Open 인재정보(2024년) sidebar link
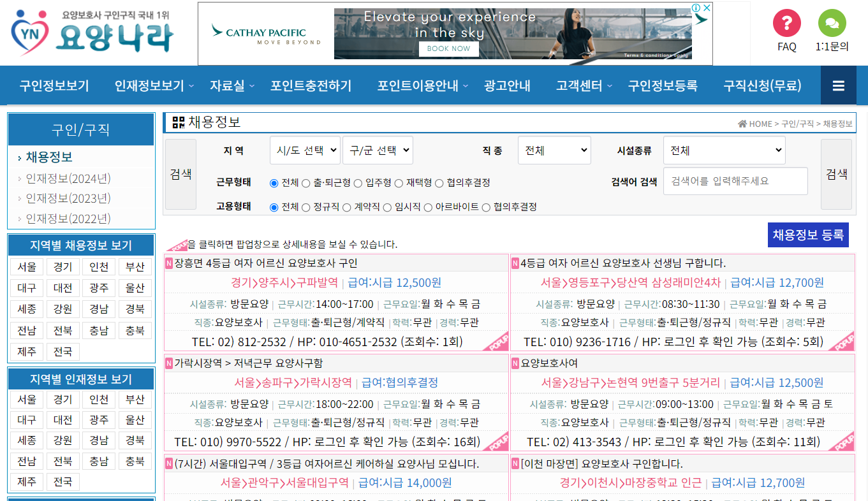Screen dimensions: 868x501 68,178
